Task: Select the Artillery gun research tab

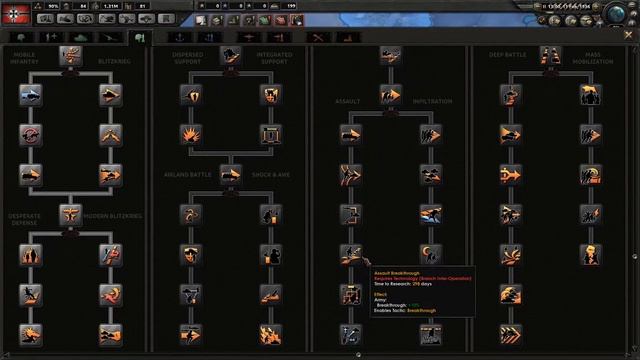Action: (111, 38)
